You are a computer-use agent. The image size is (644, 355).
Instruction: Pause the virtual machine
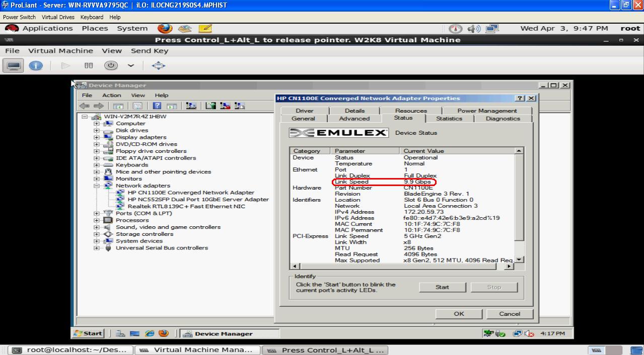click(89, 65)
